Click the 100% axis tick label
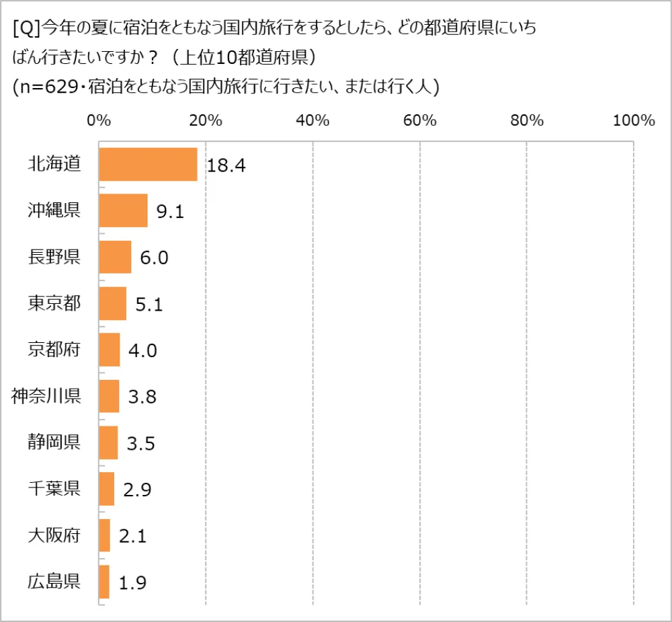672x622 pixels. [x=634, y=121]
